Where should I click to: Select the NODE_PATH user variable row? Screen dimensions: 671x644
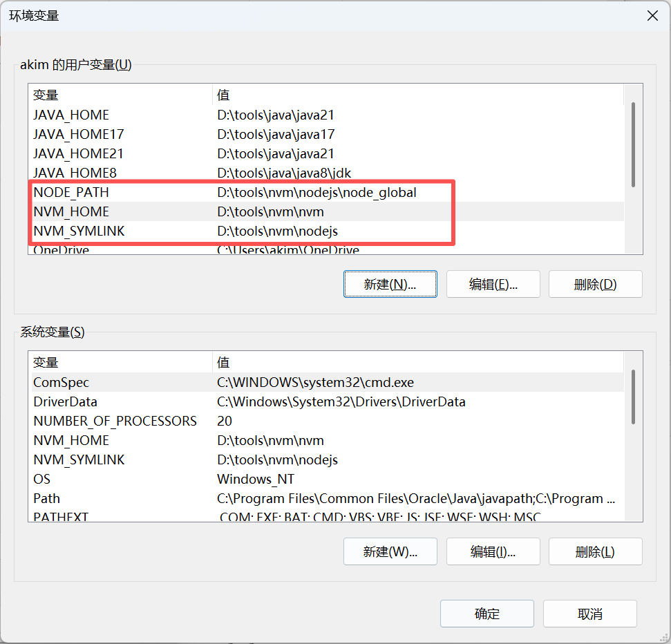tap(71, 192)
